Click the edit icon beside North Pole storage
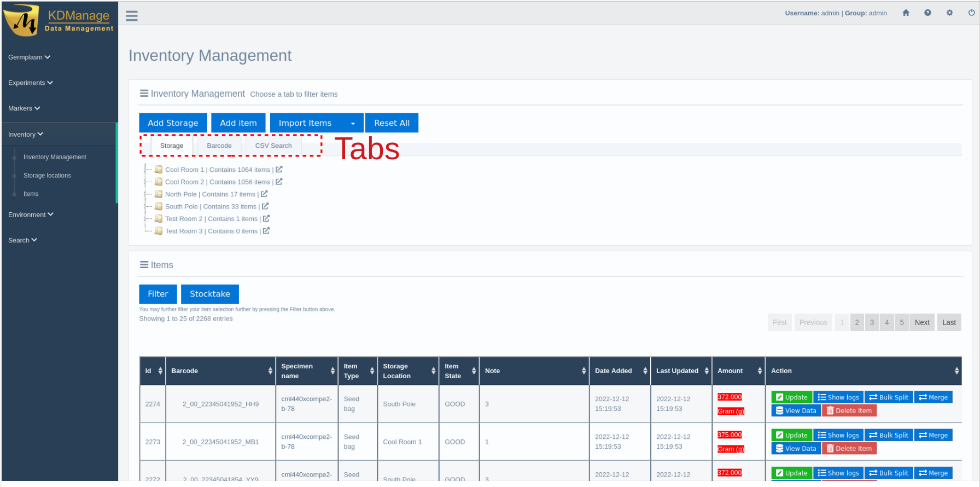 tap(264, 194)
